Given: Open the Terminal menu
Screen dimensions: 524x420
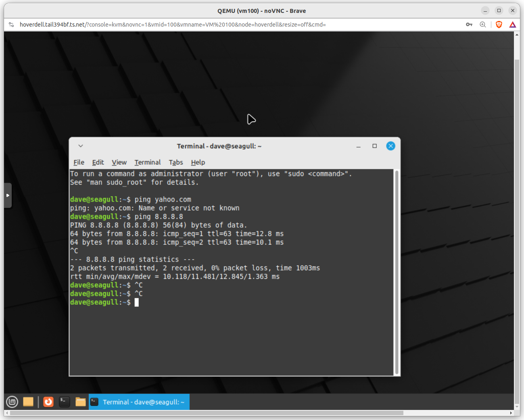Looking at the screenshot, I should coord(148,162).
